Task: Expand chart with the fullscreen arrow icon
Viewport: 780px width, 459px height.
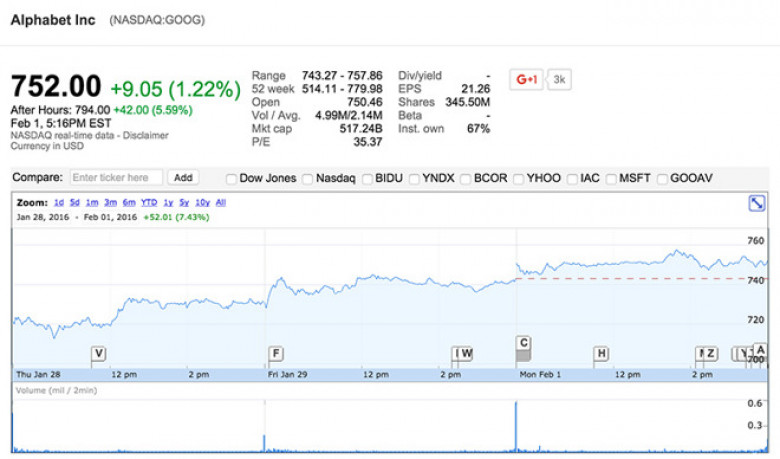Action: (x=757, y=203)
